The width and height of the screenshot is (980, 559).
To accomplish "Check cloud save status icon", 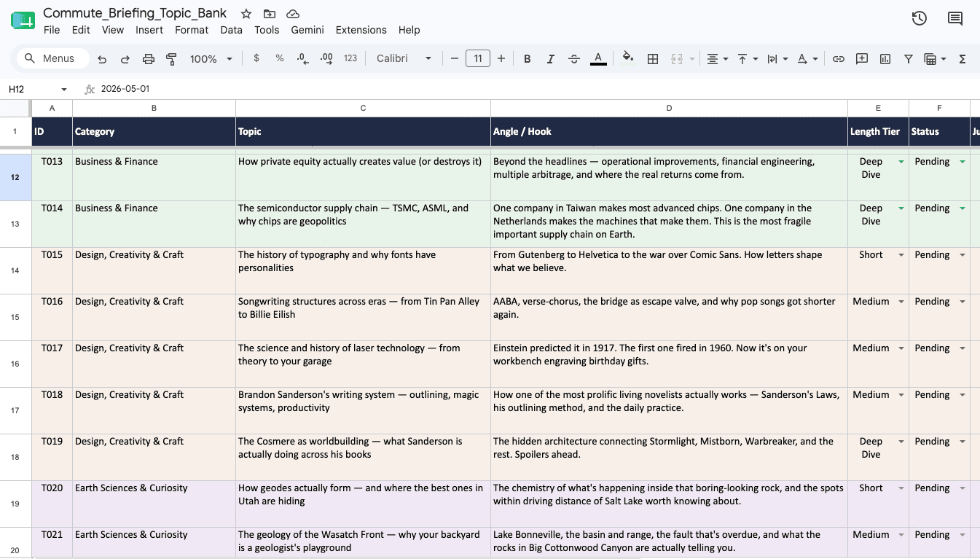I will 293,14.
